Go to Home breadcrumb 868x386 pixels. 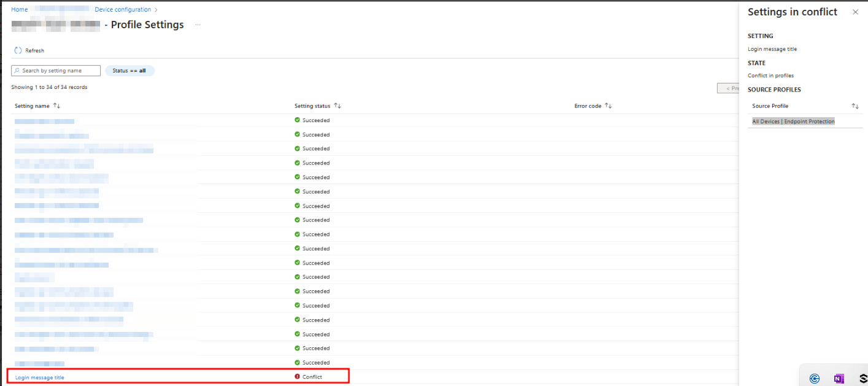pos(19,10)
